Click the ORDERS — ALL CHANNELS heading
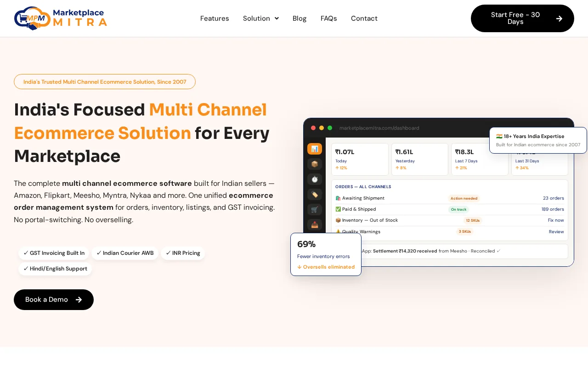 (x=363, y=187)
